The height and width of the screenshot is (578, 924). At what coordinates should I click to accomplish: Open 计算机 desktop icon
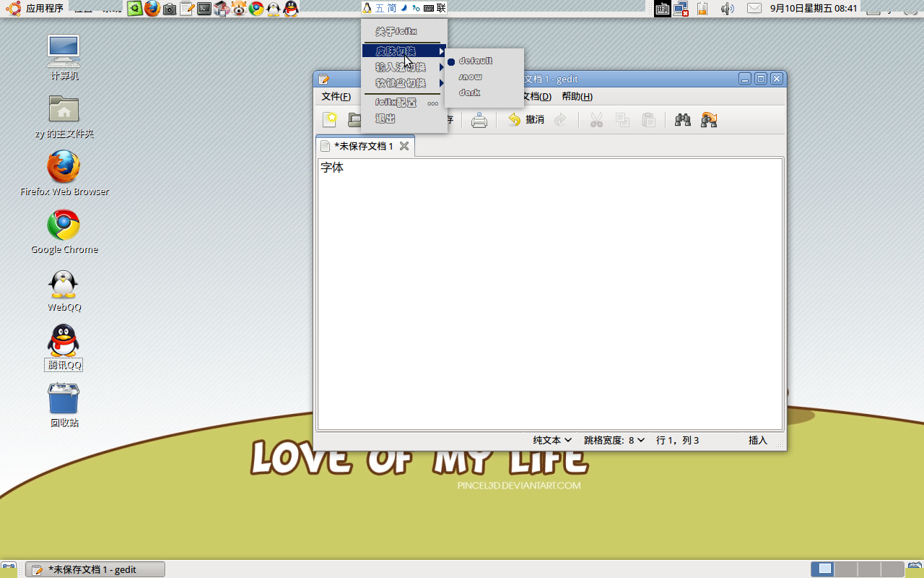coord(64,58)
